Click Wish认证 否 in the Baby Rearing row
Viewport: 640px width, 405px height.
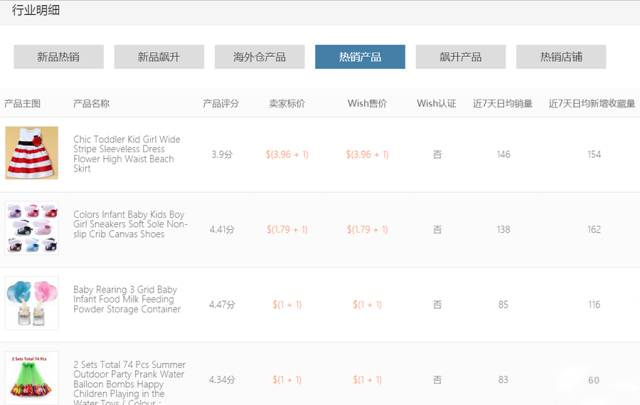pyautogui.click(x=437, y=305)
